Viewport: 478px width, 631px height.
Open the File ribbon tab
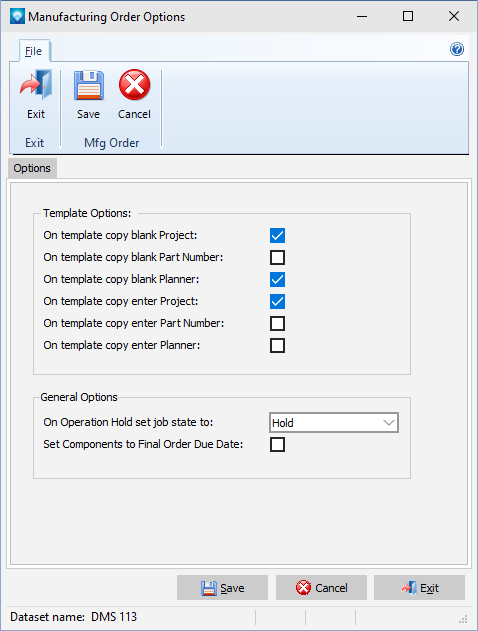click(x=33, y=51)
